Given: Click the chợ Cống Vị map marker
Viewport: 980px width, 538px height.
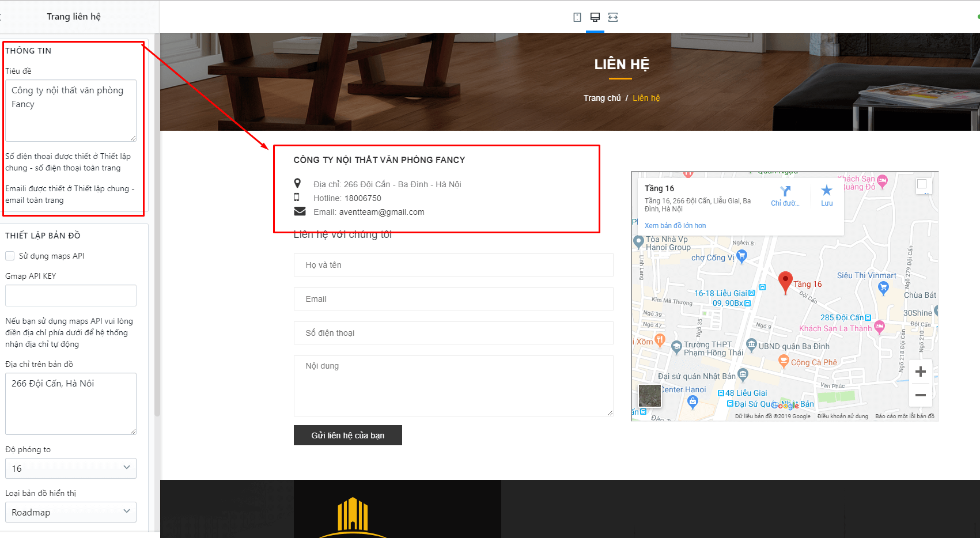Looking at the screenshot, I should pos(741,257).
